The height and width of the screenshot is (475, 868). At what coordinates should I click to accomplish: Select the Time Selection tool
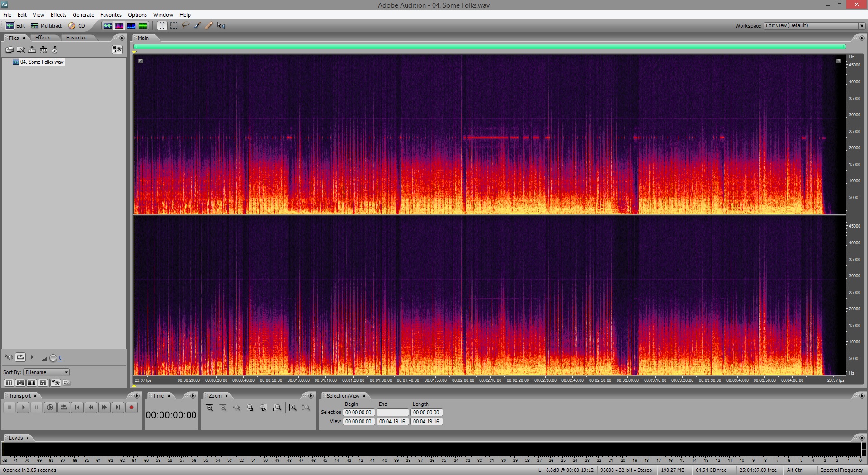click(x=162, y=26)
